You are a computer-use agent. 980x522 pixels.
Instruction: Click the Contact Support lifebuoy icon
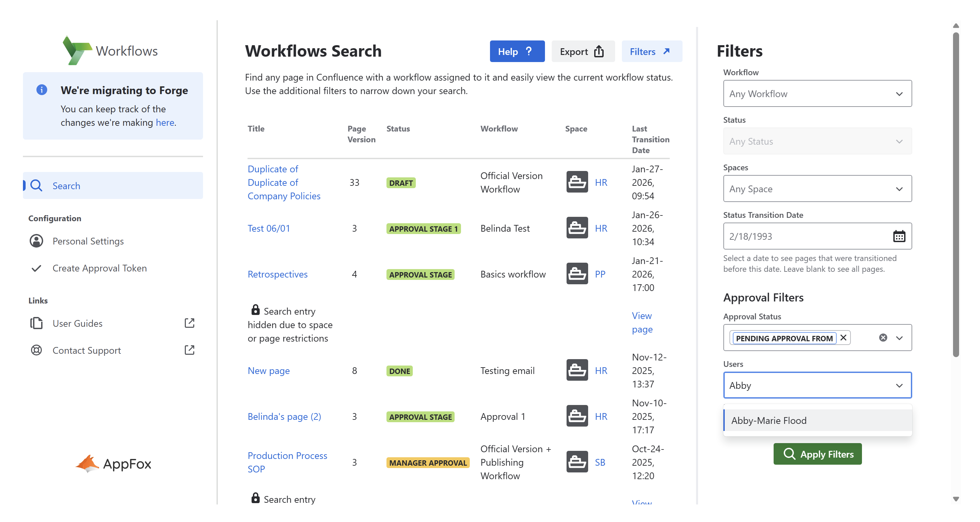coord(36,350)
